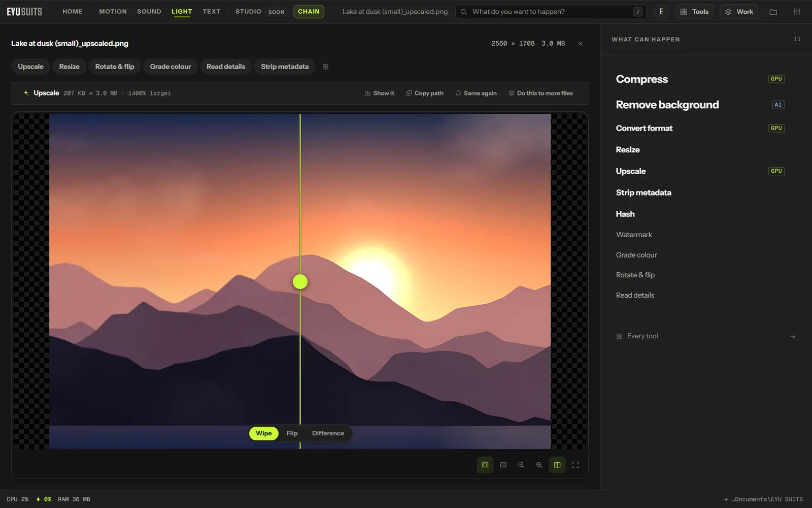Image resolution: width=812 pixels, height=508 pixels.
Task: Select Wipe comparison mode
Action: click(263, 433)
